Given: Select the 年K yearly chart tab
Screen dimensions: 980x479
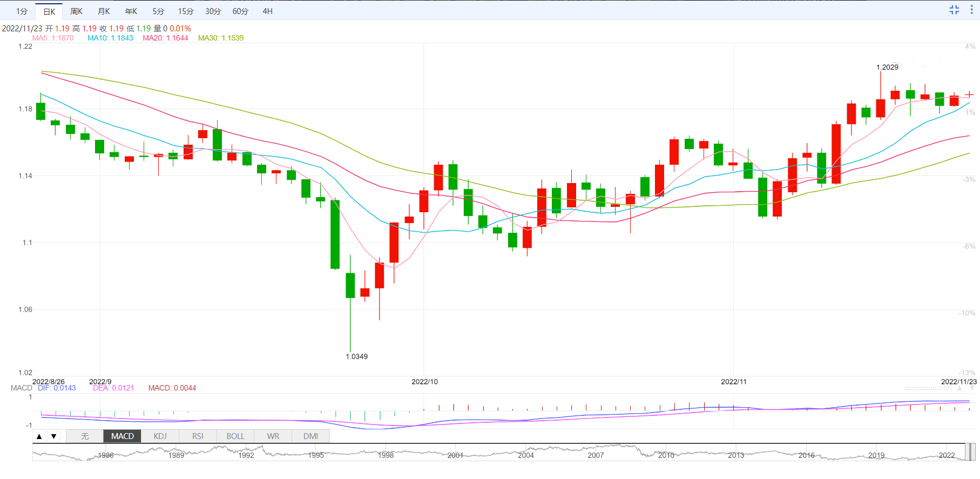Looking at the screenshot, I should pyautogui.click(x=131, y=11).
